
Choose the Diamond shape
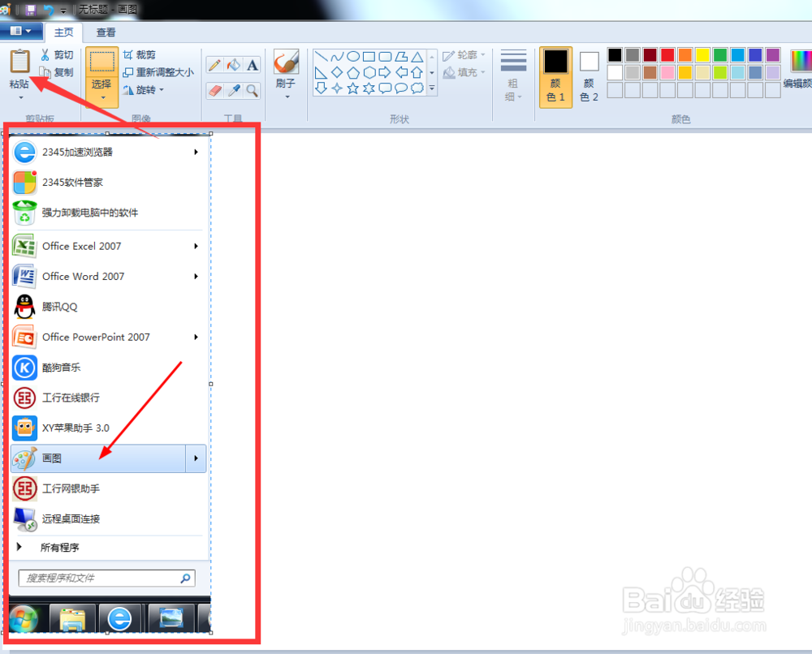[x=337, y=72]
